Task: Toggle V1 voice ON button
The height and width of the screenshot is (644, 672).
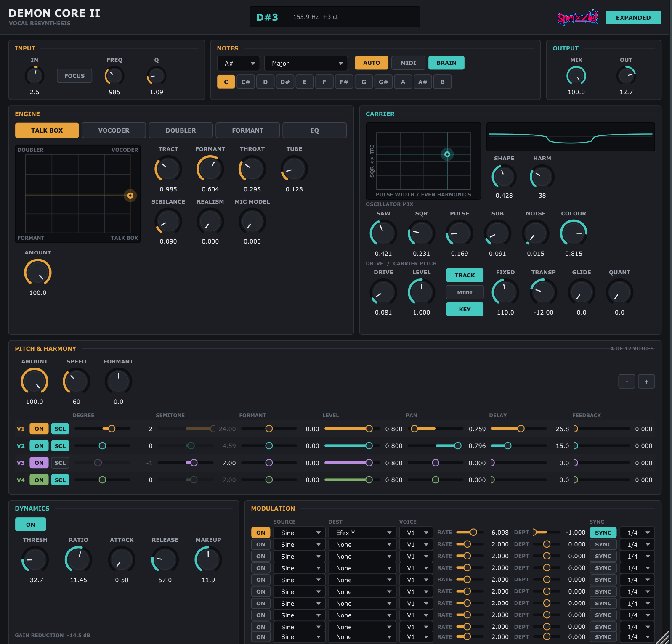Action: 39,429
